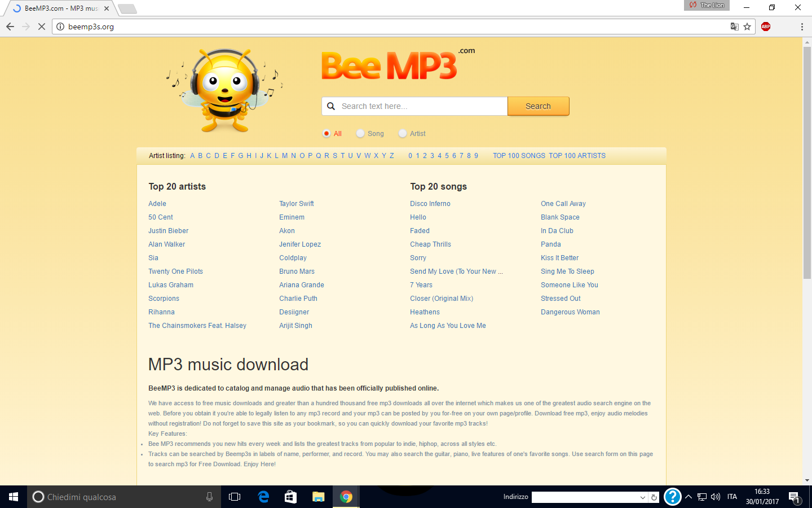
Task: Open the Windows Start menu
Action: pyautogui.click(x=14, y=497)
